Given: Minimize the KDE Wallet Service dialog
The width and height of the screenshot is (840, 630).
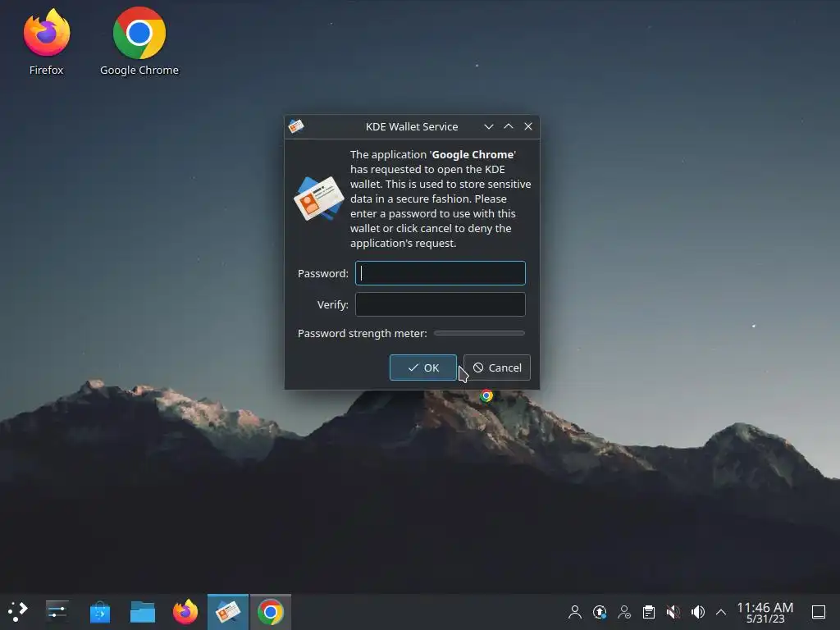Looking at the screenshot, I should (x=489, y=126).
